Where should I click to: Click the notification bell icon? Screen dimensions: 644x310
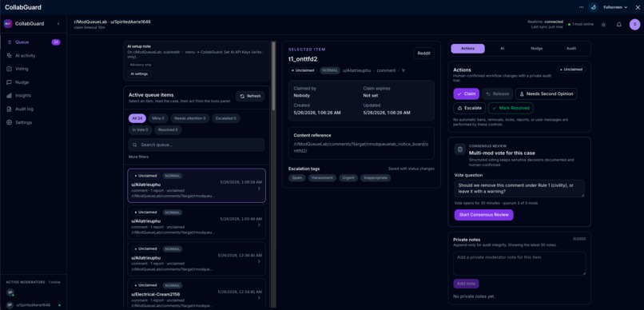[x=618, y=25]
